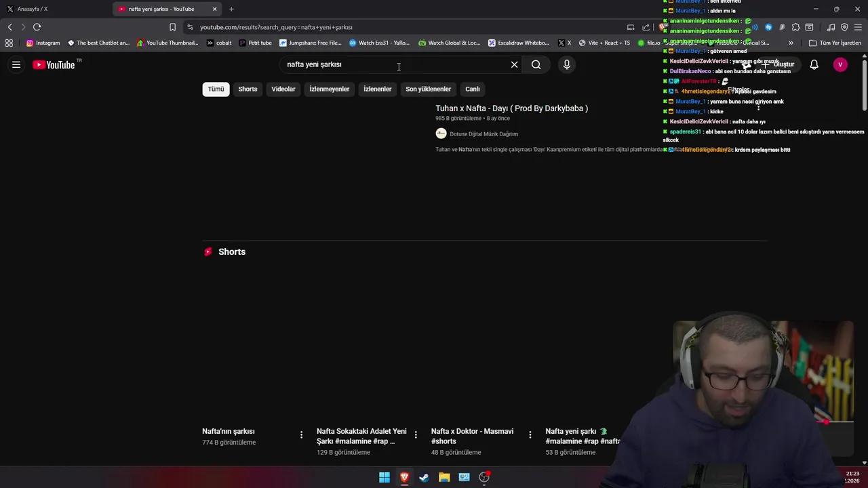Viewport: 868px width, 488px height.
Task: Open the YouTube Thumbnail bookmark
Action: point(167,43)
